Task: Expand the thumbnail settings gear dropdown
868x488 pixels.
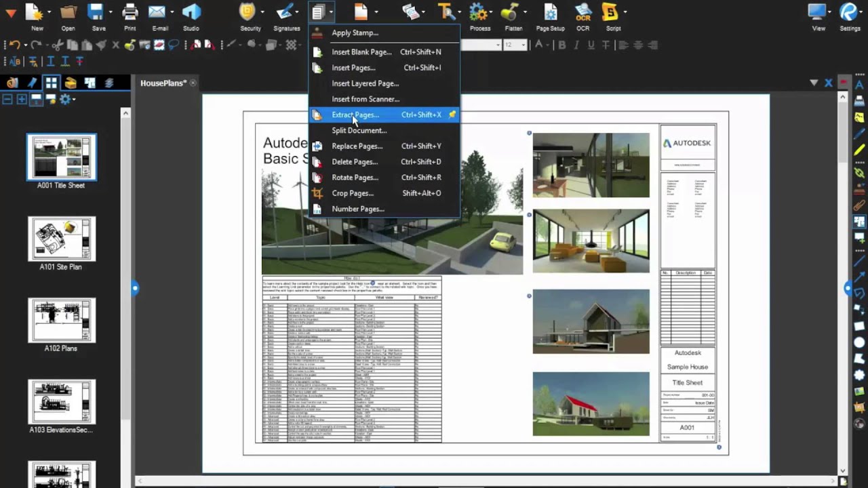Action: point(73,99)
